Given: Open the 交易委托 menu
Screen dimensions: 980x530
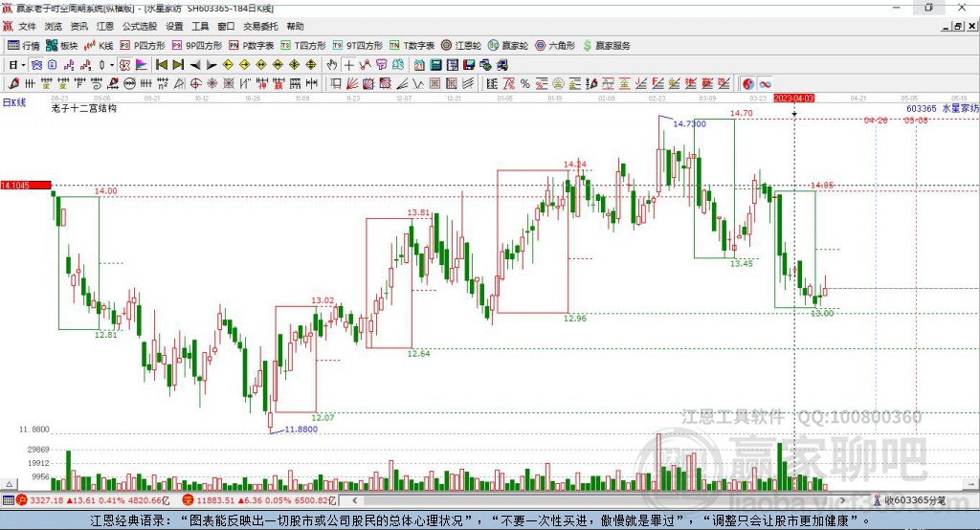Looking at the screenshot, I should pyautogui.click(x=260, y=26).
